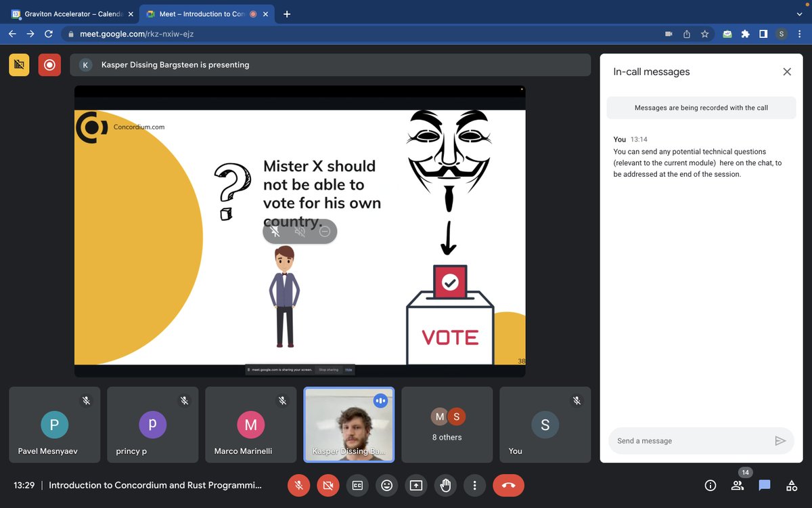Click the camera permission icon in address bar
Viewport: 812px width, 508px height.
click(669, 34)
